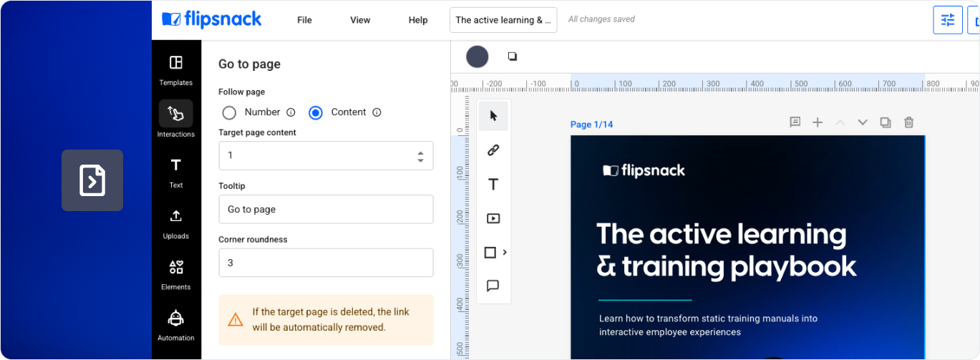Viewport: 980px width, 360px height.
Task: Open the settings sliders button
Action: coord(947,20)
